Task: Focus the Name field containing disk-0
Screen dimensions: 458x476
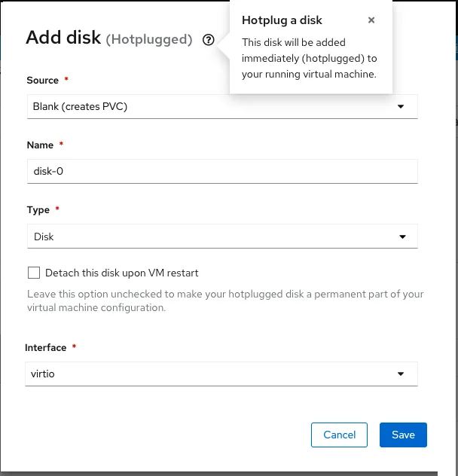Action: click(x=221, y=171)
